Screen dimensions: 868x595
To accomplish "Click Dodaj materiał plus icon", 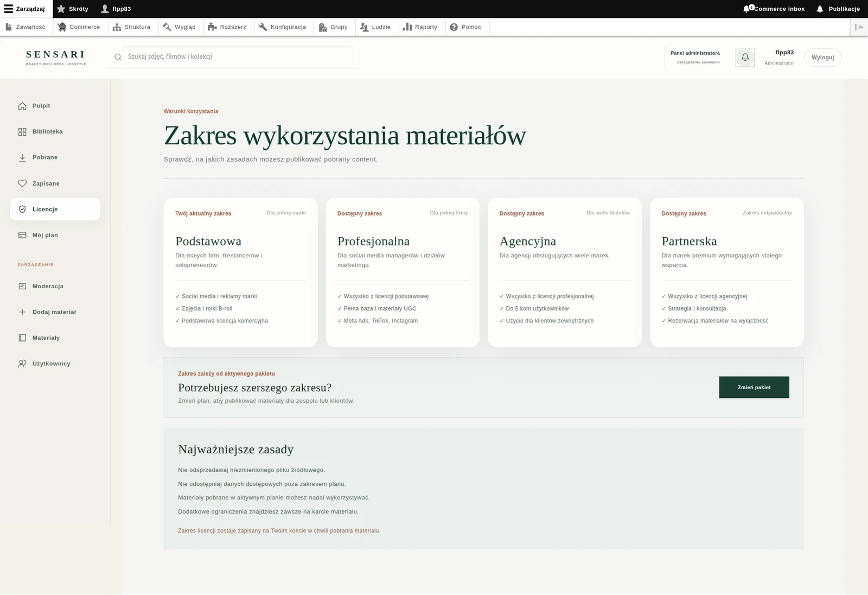I will click(x=22, y=312).
